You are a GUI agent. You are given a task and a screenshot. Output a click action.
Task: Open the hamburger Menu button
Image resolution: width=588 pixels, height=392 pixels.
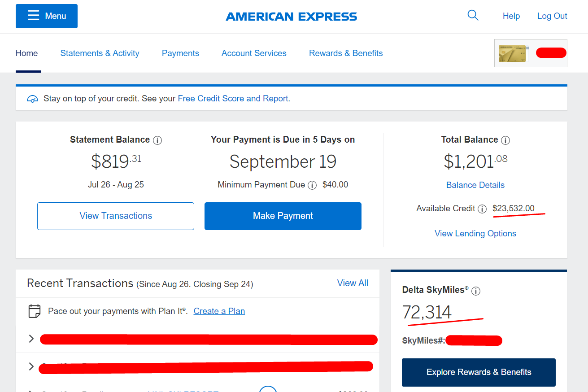[47, 16]
